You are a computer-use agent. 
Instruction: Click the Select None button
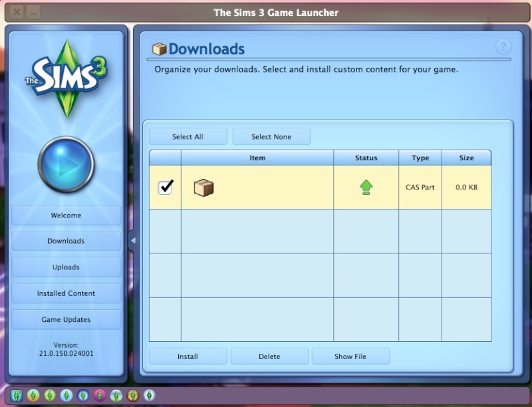click(x=271, y=136)
